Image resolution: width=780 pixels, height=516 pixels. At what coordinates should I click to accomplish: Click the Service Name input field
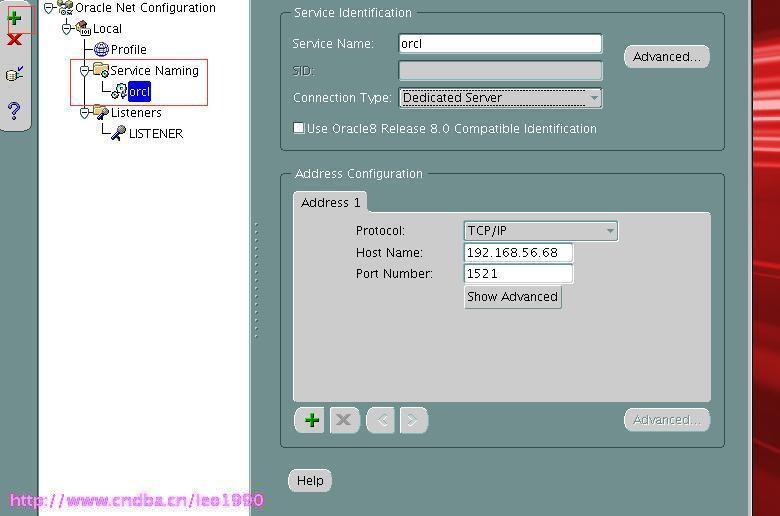[500, 44]
